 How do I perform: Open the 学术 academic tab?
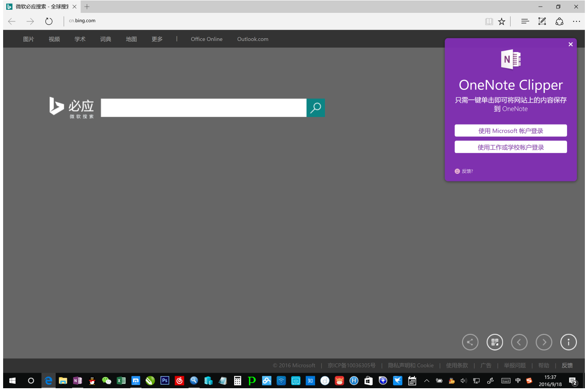[x=80, y=39]
